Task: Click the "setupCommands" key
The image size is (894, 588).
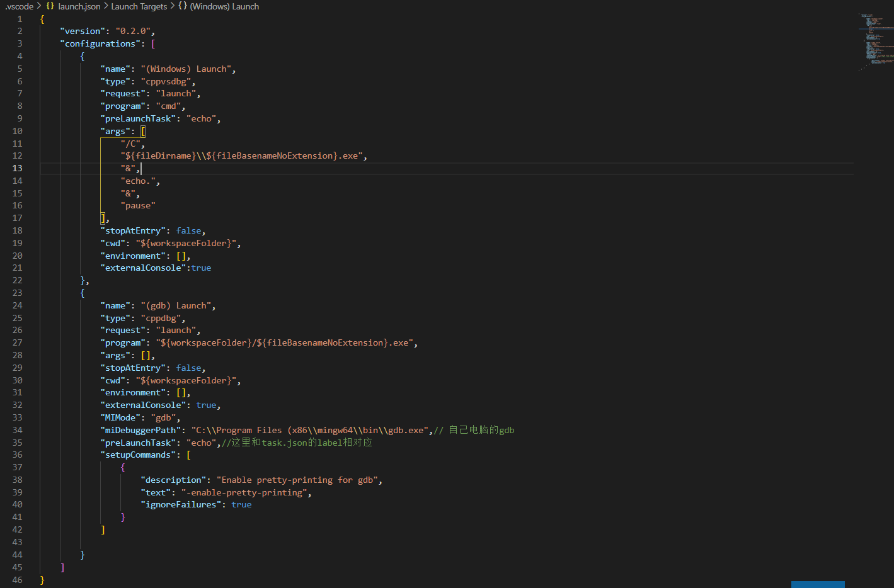Action: (138, 455)
